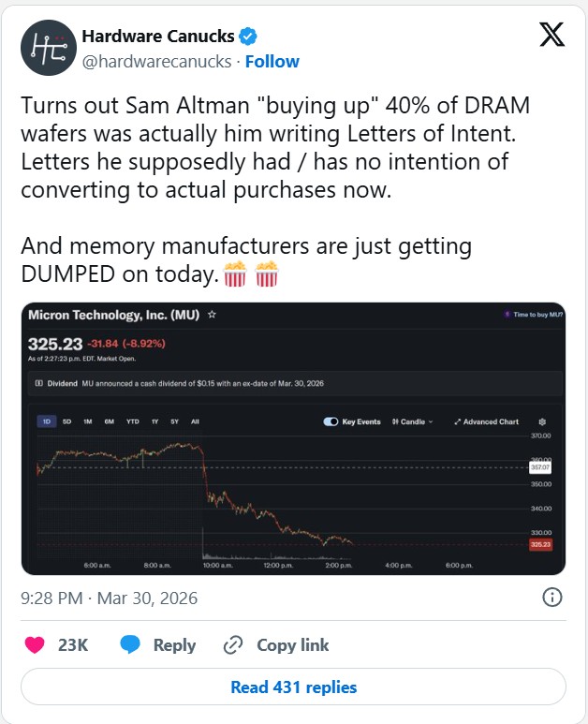Toggle the Key Events switch
Screen dimensions: 588x724
(x=331, y=422)
